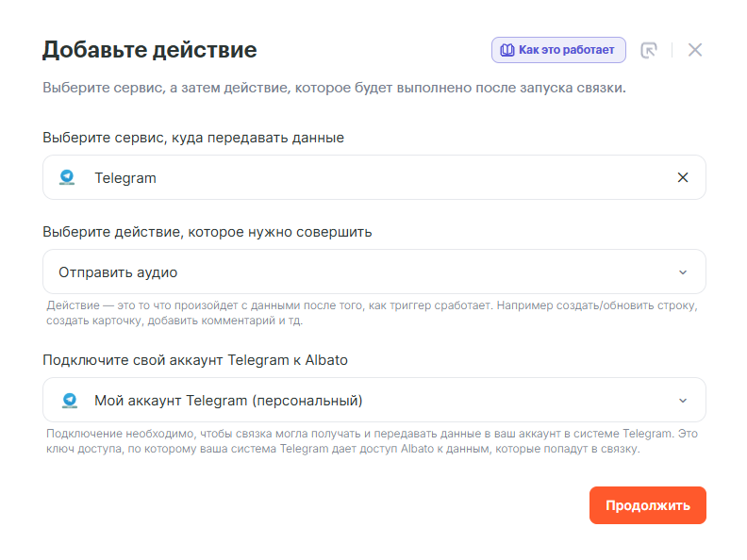Click the 'Добавьте действие' heading

coord(149,50)
